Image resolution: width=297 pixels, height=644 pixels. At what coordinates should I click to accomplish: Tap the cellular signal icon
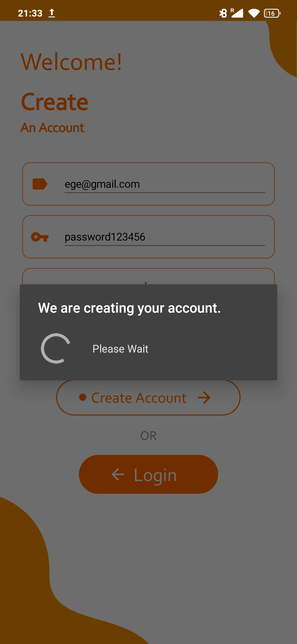point(237,13)
